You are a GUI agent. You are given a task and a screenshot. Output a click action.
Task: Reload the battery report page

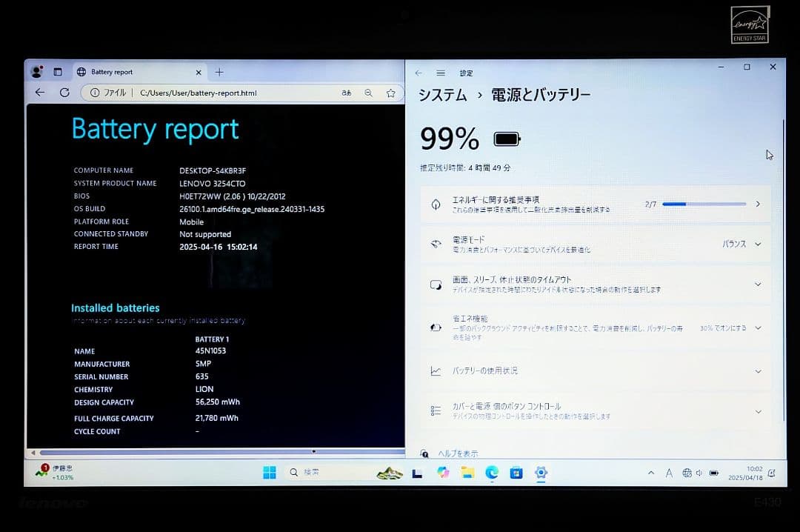(64, 93)
